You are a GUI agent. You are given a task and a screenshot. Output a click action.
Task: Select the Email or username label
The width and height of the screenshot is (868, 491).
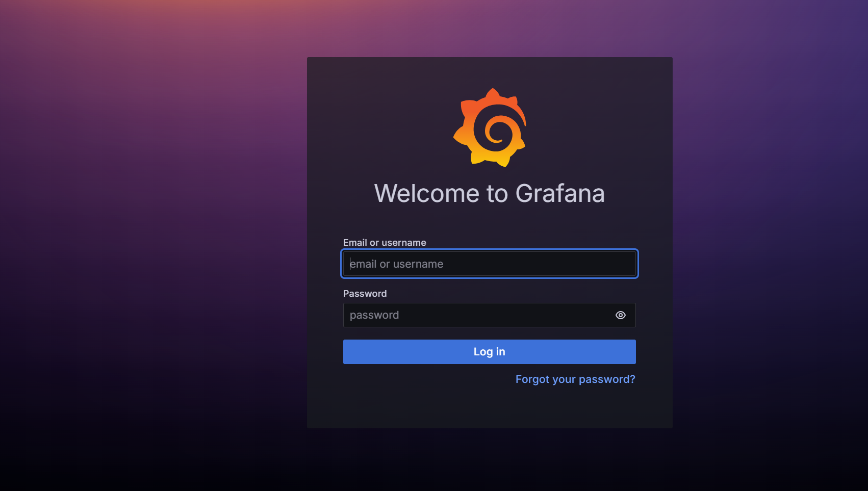pos(384,242)
